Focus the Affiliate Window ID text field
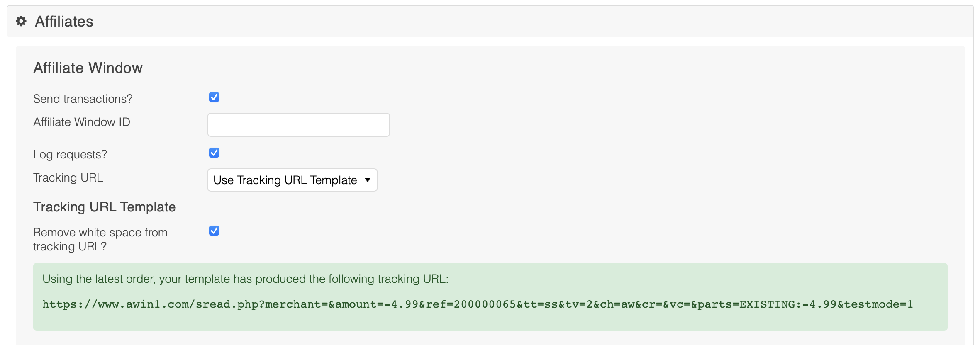Screen dimensions: 980x345 298,125
